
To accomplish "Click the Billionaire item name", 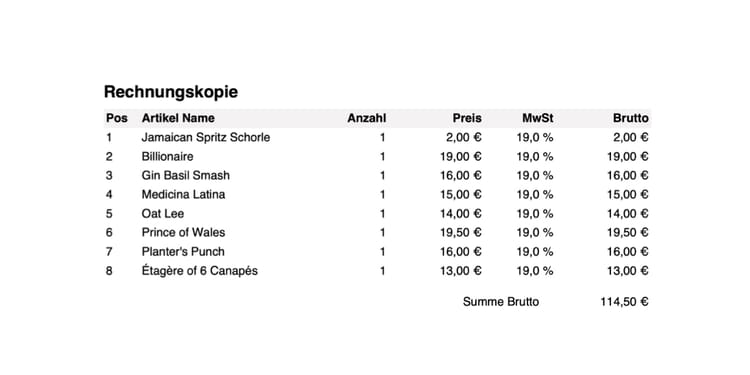I will point(167,156).
